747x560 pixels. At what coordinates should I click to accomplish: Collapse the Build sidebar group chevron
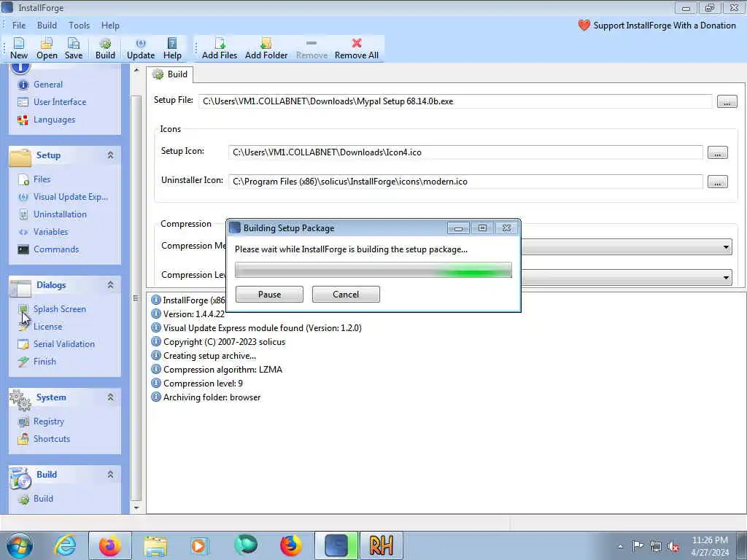[x=111, y=474]
